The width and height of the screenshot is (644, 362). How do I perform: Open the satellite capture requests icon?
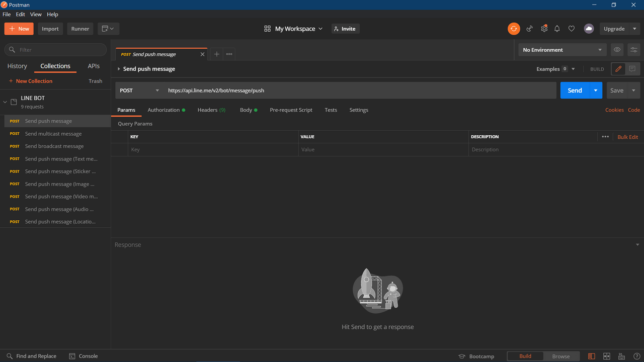[529, 29]
